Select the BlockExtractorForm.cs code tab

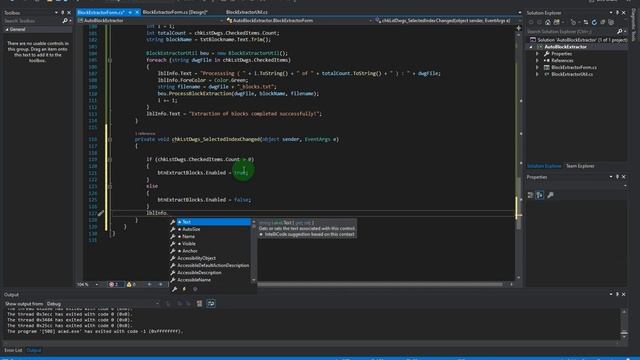(101, 13)
